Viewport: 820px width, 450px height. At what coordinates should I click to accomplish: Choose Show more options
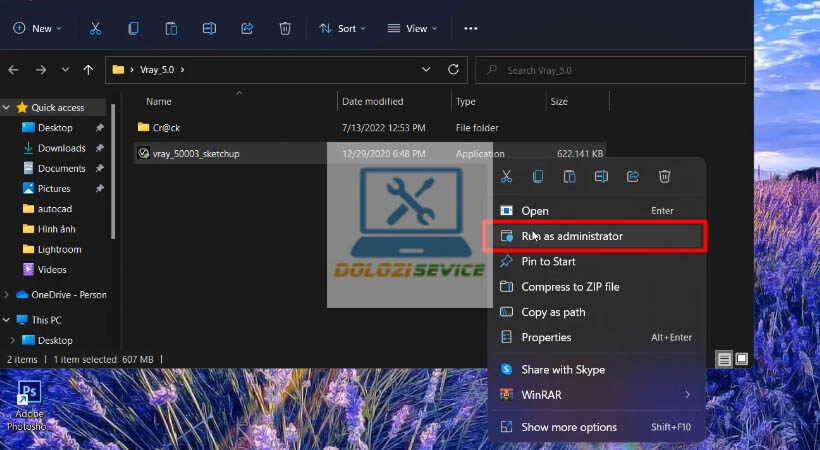coord(569,427)
